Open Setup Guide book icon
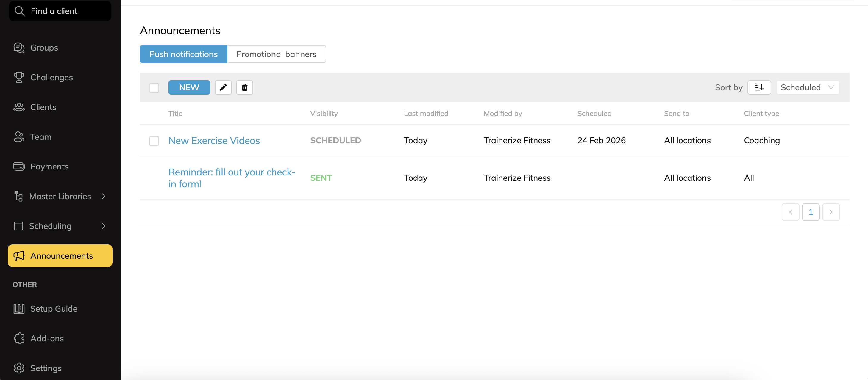 (19, 309)
